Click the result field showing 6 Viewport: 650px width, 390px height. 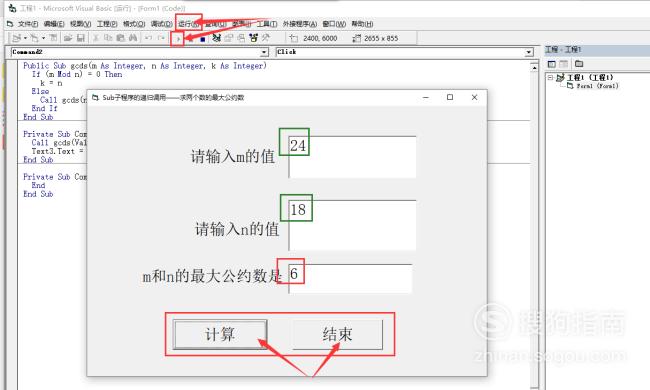tap(350, 279)
